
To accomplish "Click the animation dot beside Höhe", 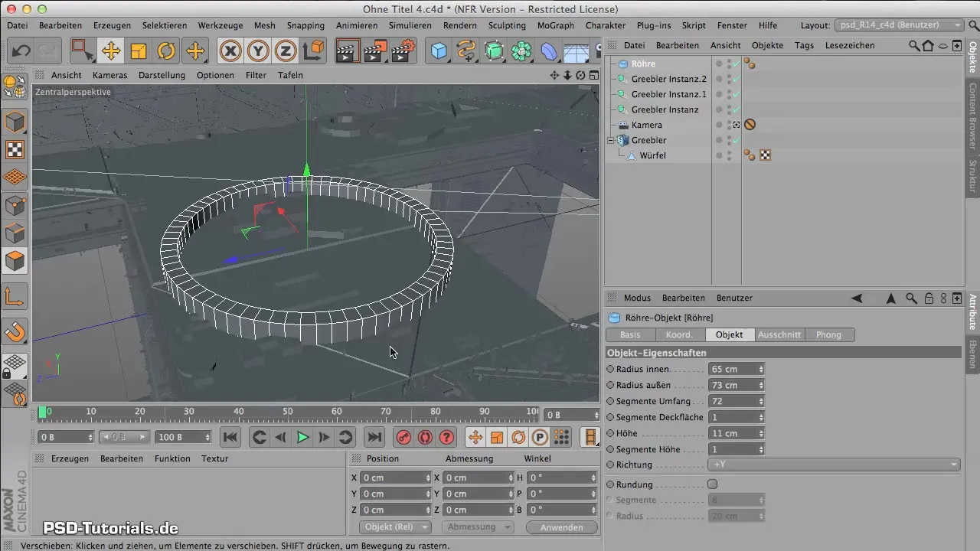I will click(x=610, y=433).
